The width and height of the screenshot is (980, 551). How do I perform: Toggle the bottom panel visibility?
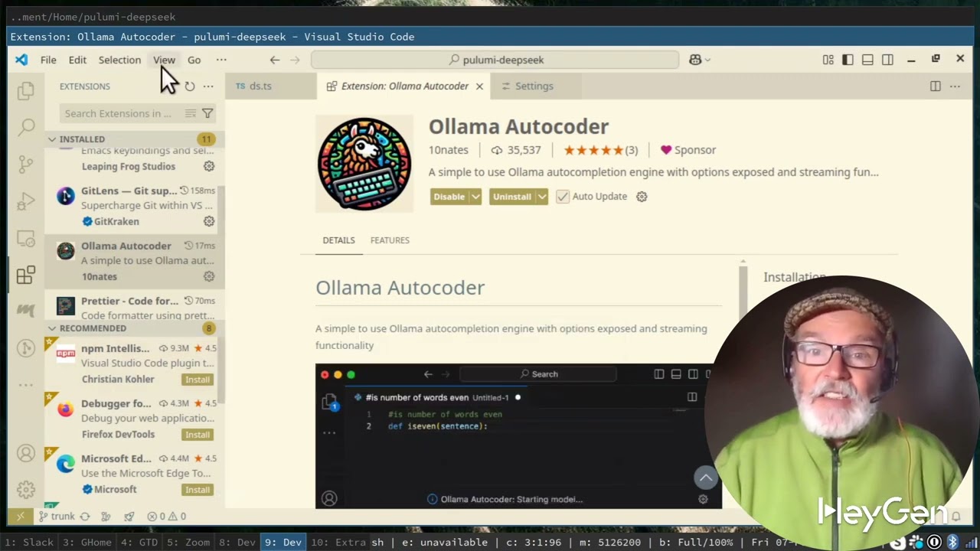pos(867,60)
